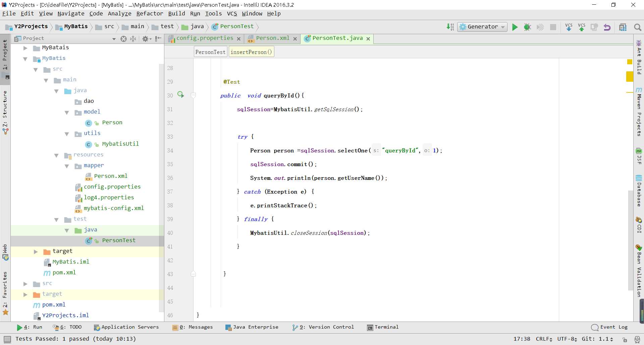Screen dimensions: 644x345
Task: Expand the MyBatais folder
Action: point(25,48)
